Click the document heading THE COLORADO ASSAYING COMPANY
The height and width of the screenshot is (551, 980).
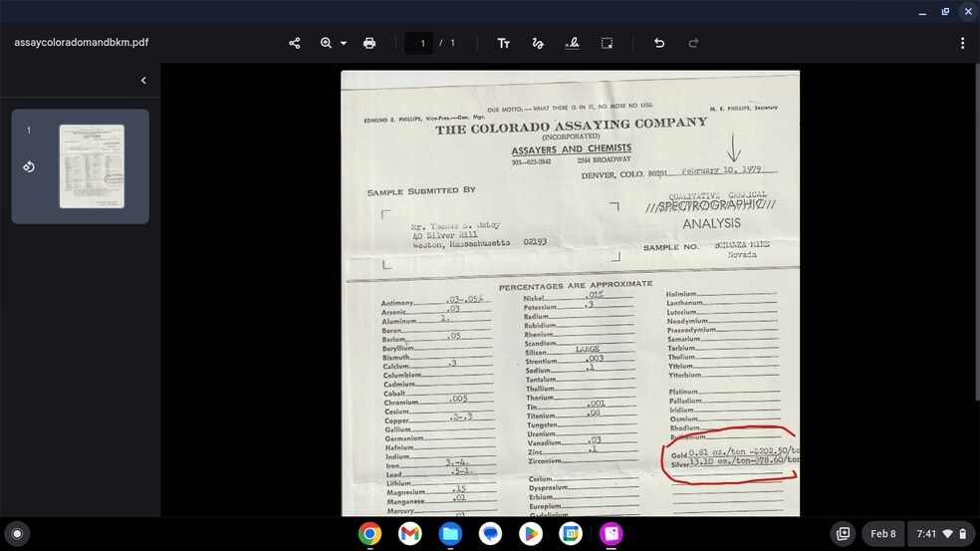click(x=572, y=126)
